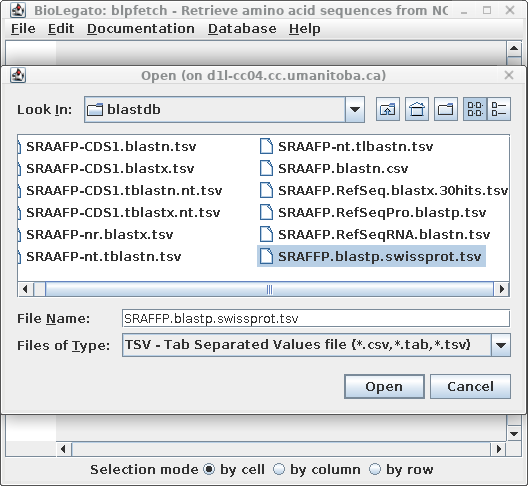The height and width of the screenshot is (486, 528).
Task: Switch to Details view icon
Action: pos(499,109)
